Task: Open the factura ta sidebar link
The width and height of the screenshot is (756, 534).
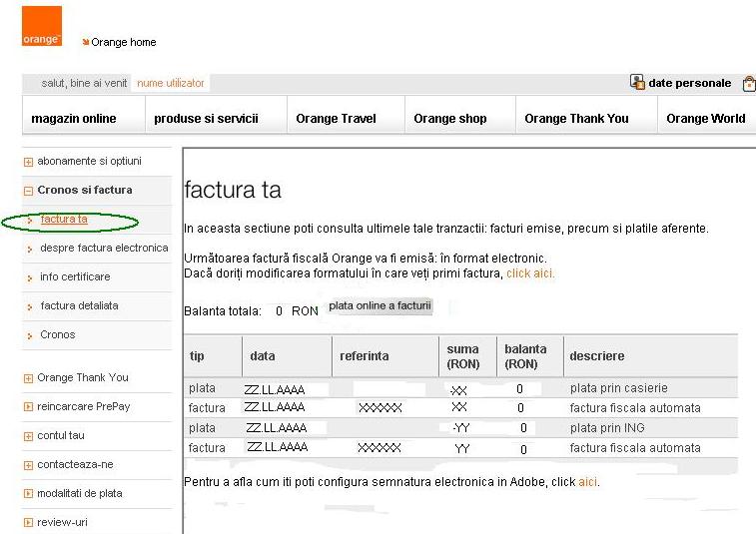Action: (x=64, y=219)
